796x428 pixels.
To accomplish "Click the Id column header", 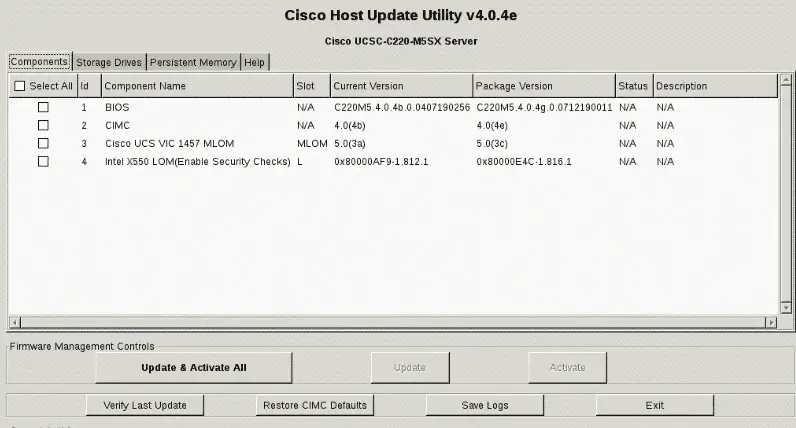I will [x=89, y=86].
